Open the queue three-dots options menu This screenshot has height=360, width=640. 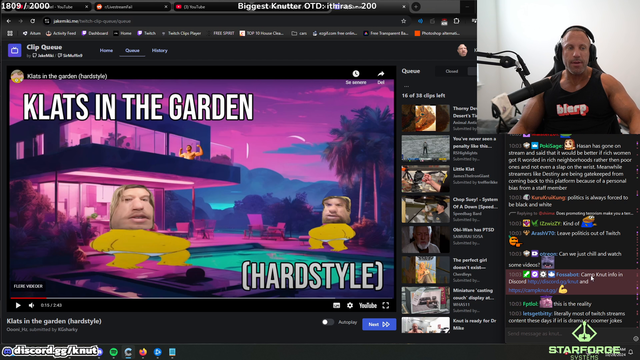[x=406, y=86]
